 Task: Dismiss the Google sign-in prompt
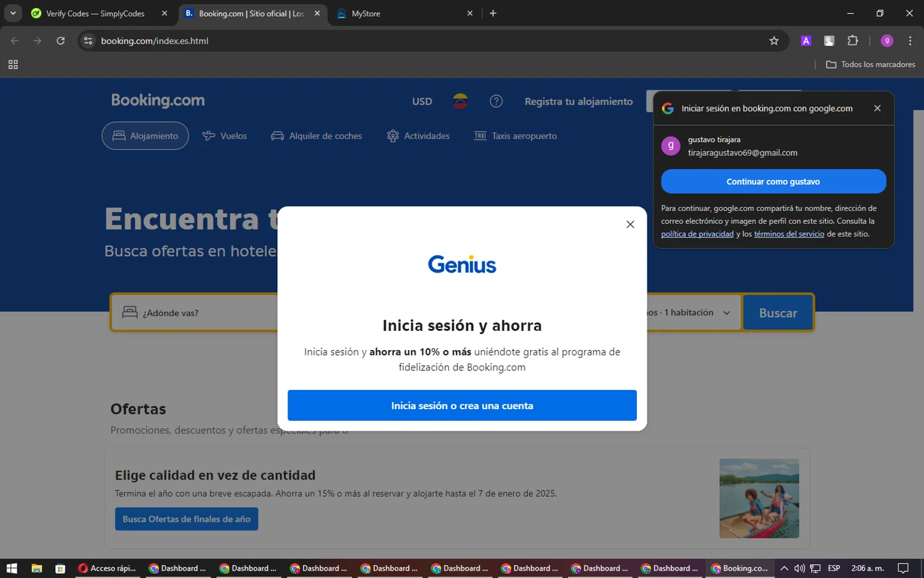coord(877,108)
